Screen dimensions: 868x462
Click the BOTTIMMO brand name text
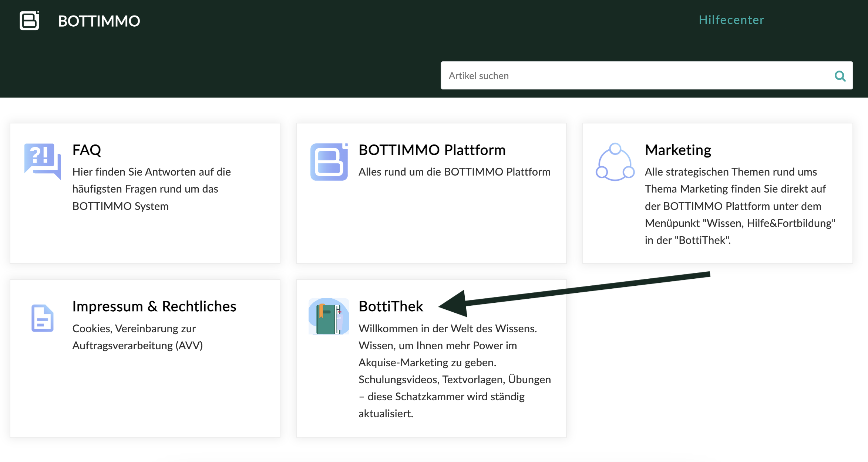[x=99, y=21]
